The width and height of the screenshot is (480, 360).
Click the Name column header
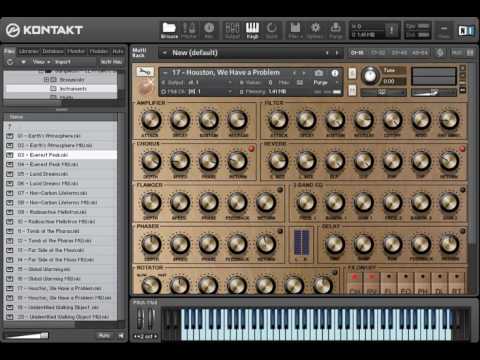pyautogui.click(x=60, y=117)
